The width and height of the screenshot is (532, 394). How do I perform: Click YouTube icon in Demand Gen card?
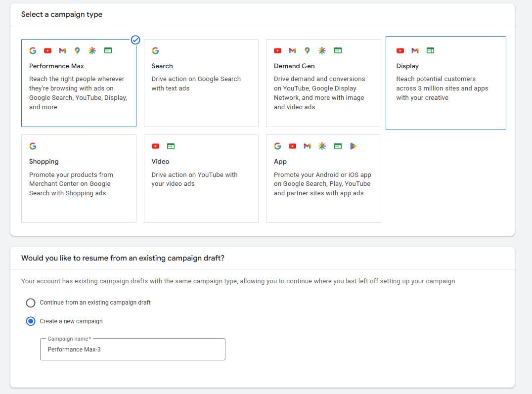(x=277, y=50)
